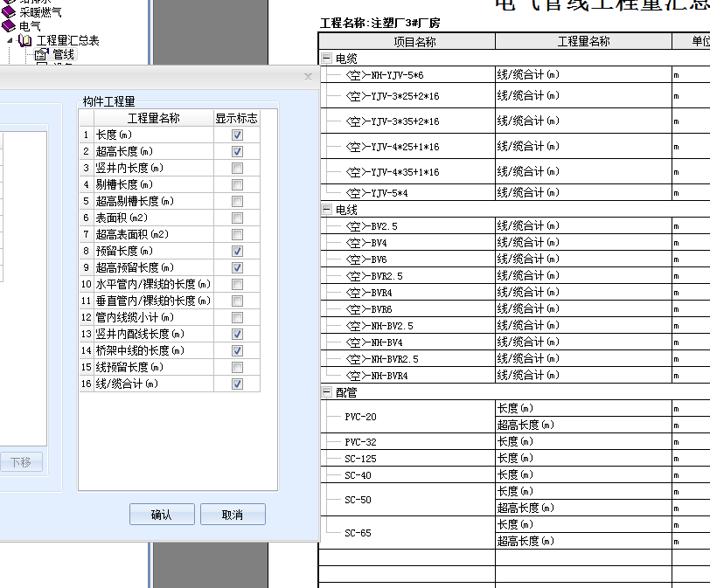Uncheck the 长度(m) display checkbox
The image size is (710, 588).
(237, 135)
